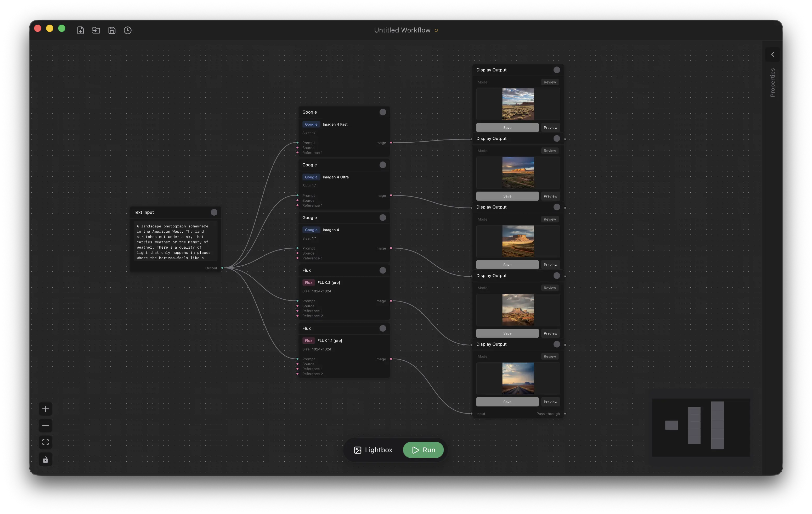Save the current workflow

pyautogui.click(x=112, y=30)
